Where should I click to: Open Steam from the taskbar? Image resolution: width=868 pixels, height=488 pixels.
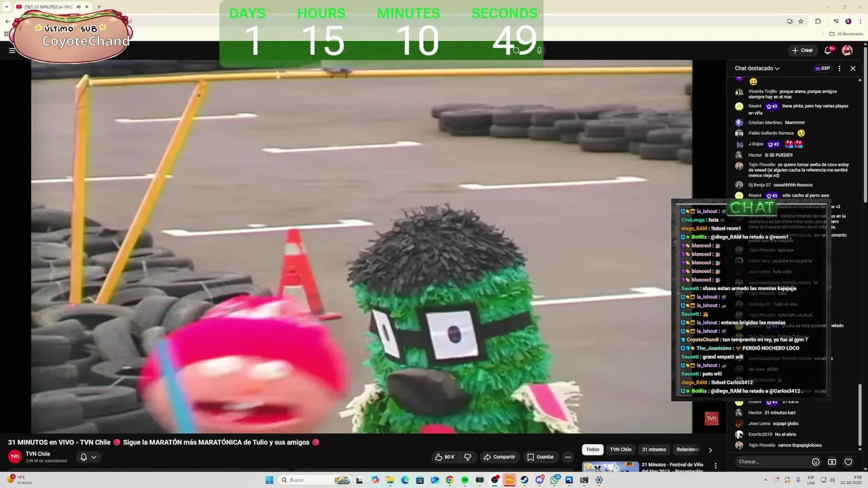524,480
